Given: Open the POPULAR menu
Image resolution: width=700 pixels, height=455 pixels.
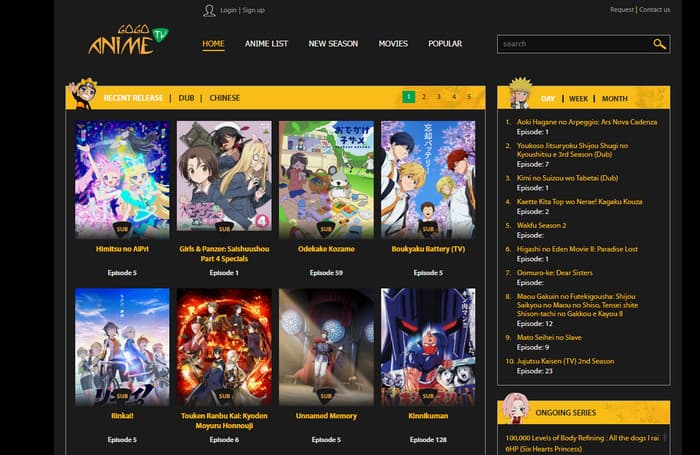Looking at the screenshot, I should pos(445,43).
